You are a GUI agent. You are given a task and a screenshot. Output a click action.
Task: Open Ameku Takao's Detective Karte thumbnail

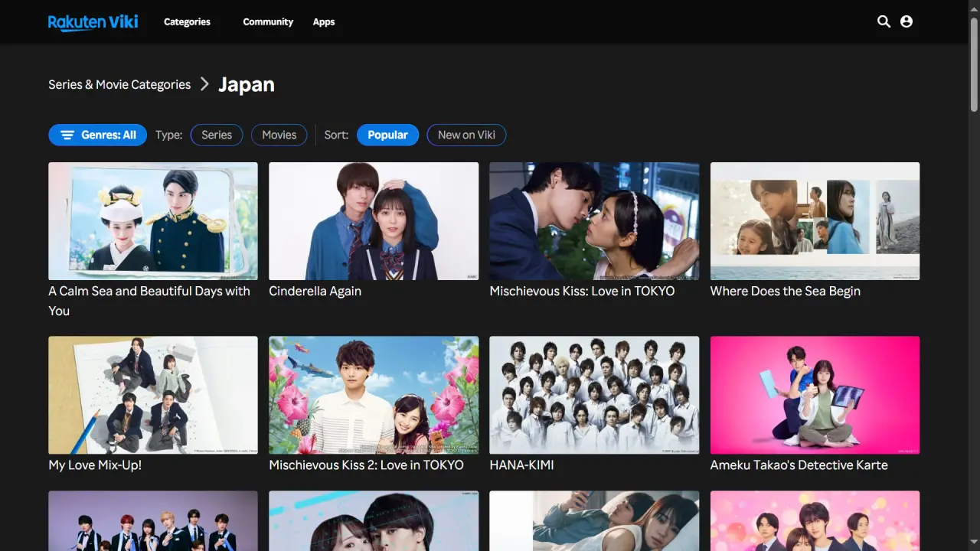(815, 396)
